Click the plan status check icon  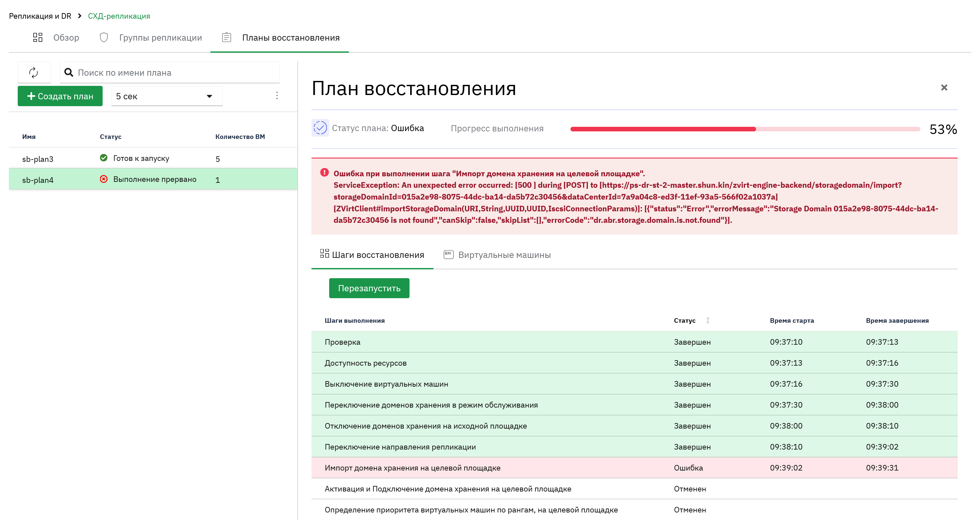(x=320, y=128)
